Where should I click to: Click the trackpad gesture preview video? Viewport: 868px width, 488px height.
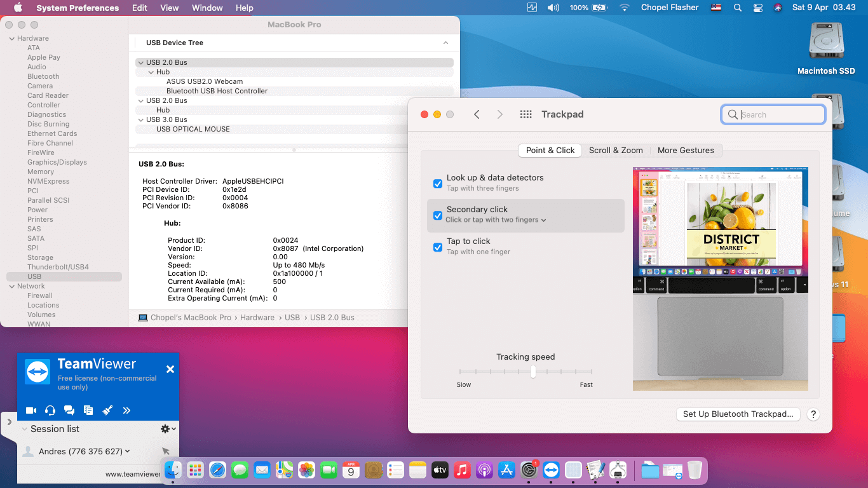pyautogui.click(x=721, y=279)
